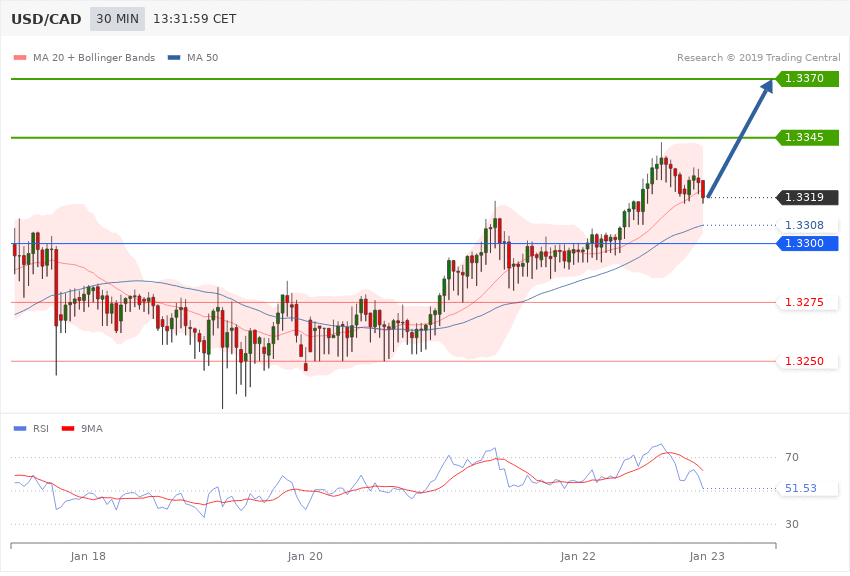Click the RSI 70 level label
Screen dimensions: 850x576
(792, 457)
